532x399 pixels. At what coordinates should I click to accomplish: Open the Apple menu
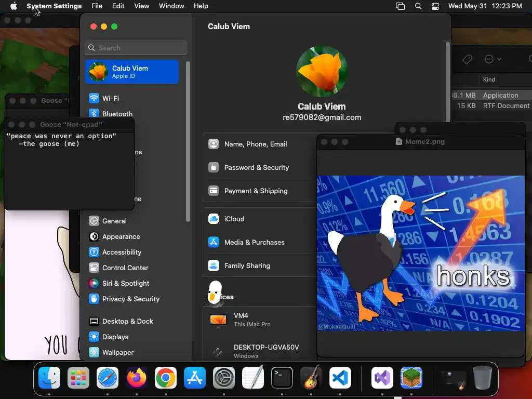point(14,6)
